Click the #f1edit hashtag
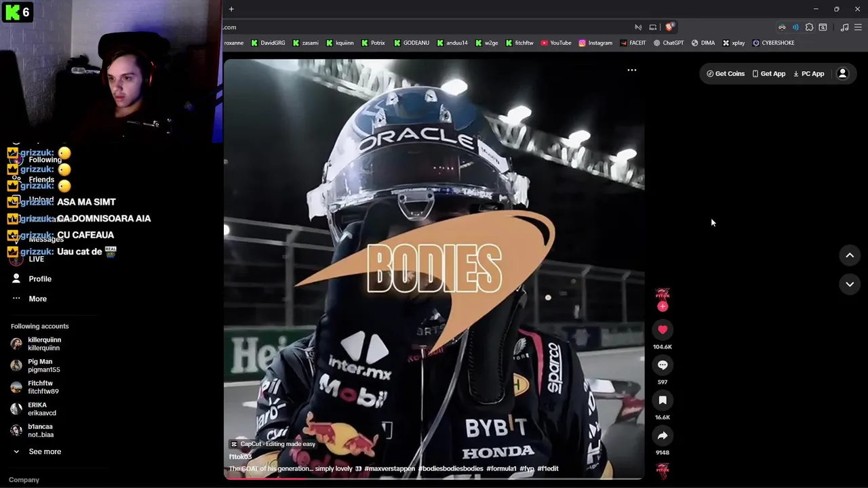The height and width of the screenshot is (488, 868). pos(548,468)
